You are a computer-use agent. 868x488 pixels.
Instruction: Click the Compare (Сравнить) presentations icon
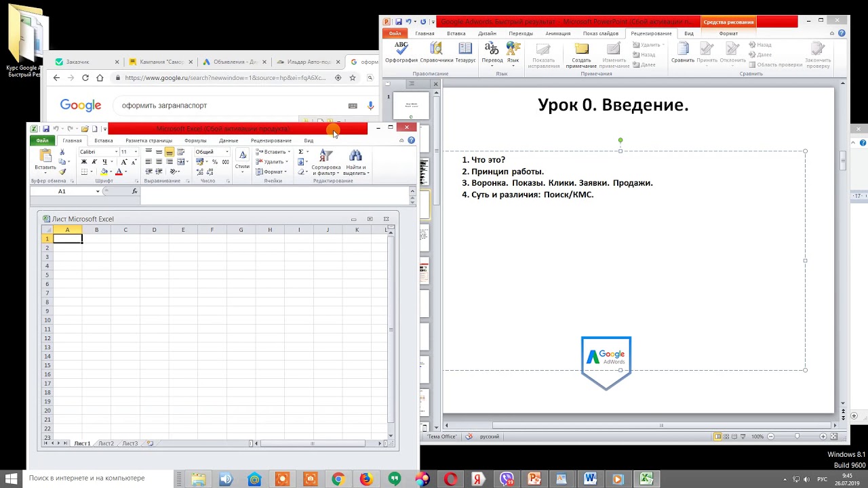click(x=683, y=52)
